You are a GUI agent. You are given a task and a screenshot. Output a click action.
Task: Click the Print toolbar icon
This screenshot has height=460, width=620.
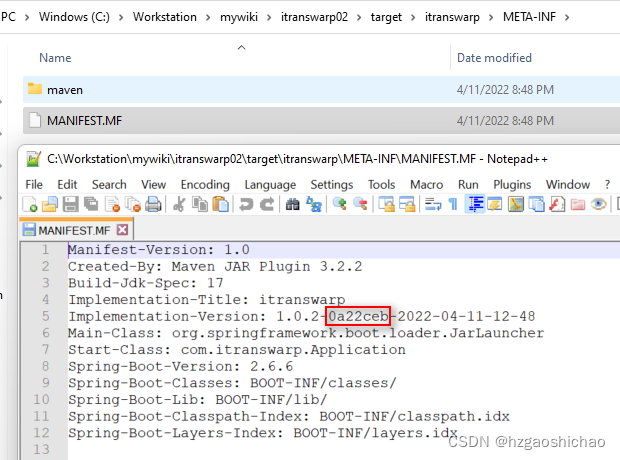coord(153,204)
